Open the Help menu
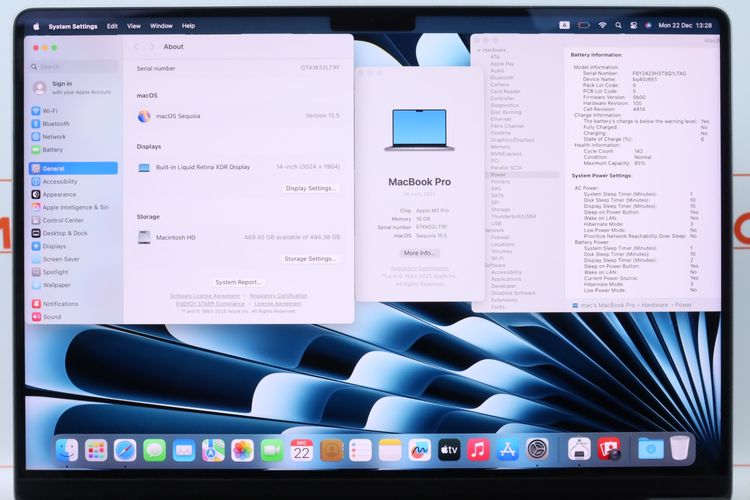Image resolution: width=750 pixels, height=500 pixels. pyautogui.click(x=188, y=26)
